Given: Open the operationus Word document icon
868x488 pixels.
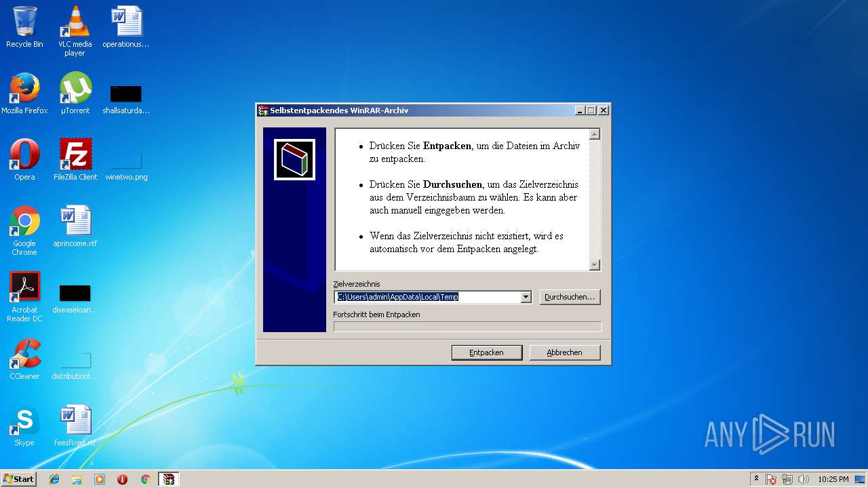Looking at the screenshot, I should tap(126, 27).
